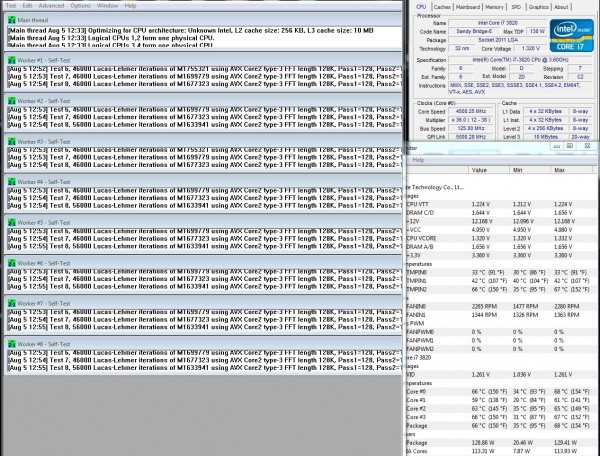Select the Worker #4 - Self-Test title bar
600x456 pixels.
pos(203,182)
